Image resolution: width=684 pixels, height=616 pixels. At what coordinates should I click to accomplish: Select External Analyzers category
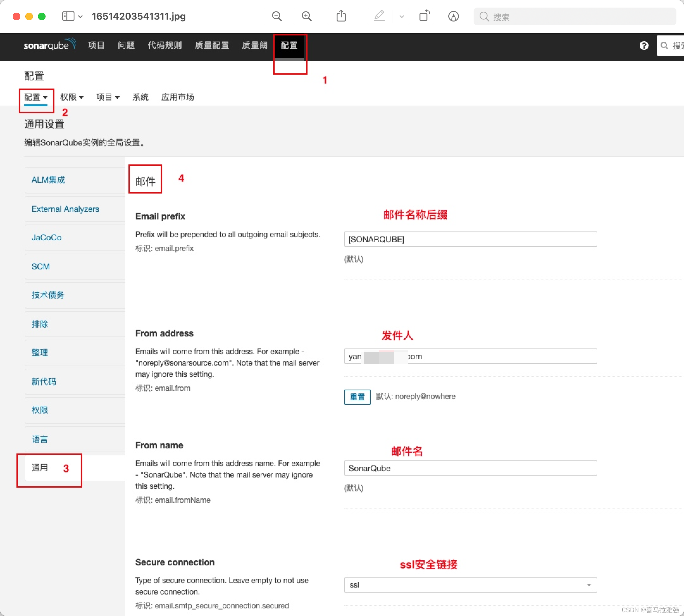[75, 209]
